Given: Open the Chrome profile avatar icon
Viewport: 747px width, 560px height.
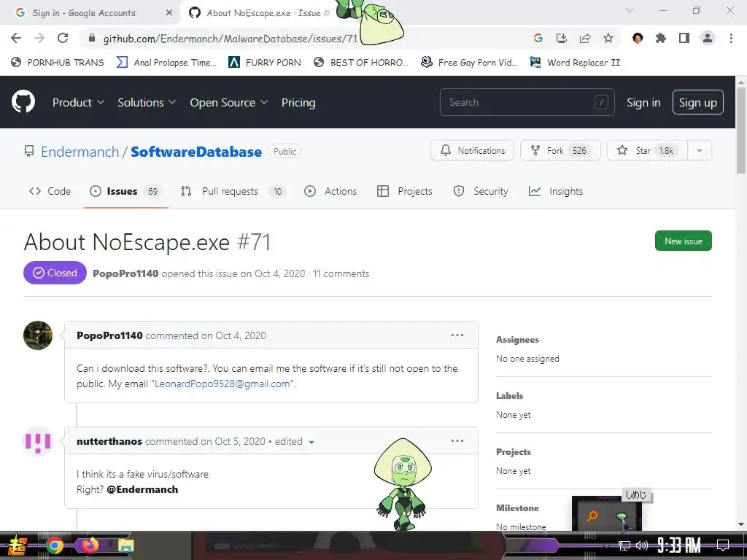Looking at the screenshot, I should [708, 38].
